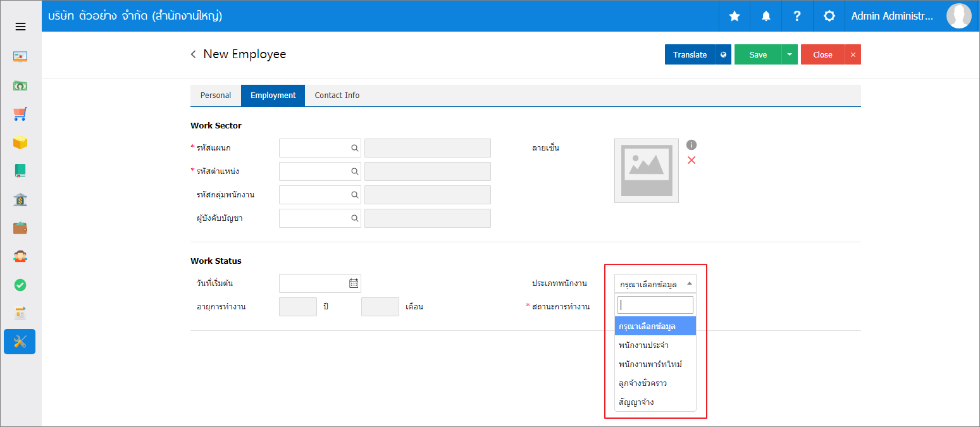Choose กรุณาเลือกข้อมูล option in list
This screenshot has height=427, width=980.
[655, 326]
